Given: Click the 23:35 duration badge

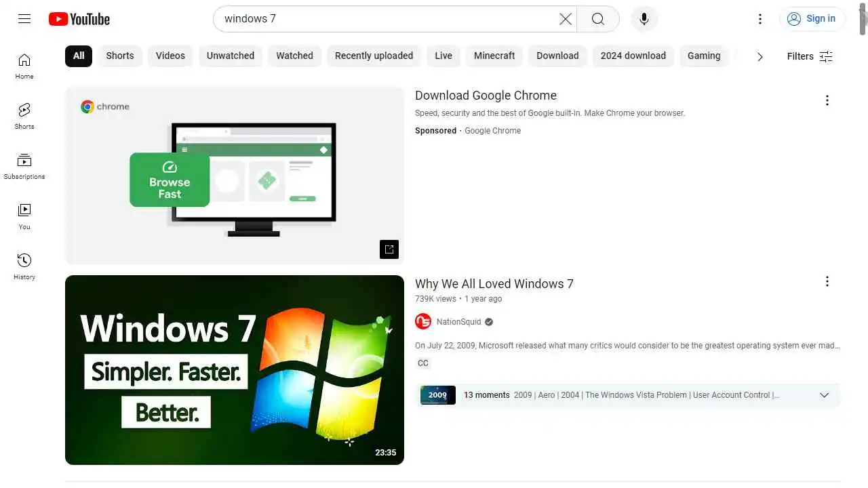Looking at the screenshot, I should pyautogui.click(x=386, y=453).
